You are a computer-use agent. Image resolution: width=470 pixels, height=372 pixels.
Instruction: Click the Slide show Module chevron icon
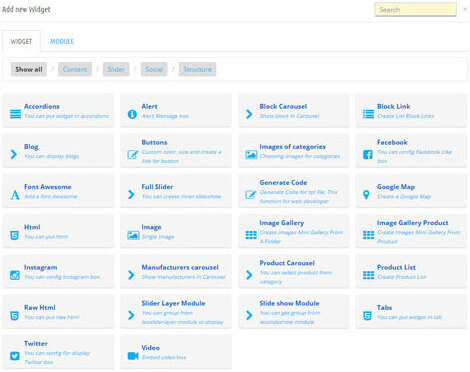coord(249,315)
